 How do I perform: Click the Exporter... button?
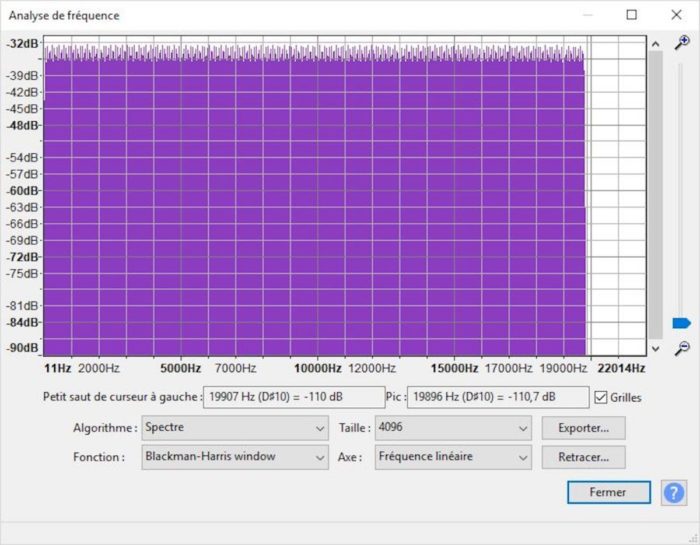click(583, 428)
